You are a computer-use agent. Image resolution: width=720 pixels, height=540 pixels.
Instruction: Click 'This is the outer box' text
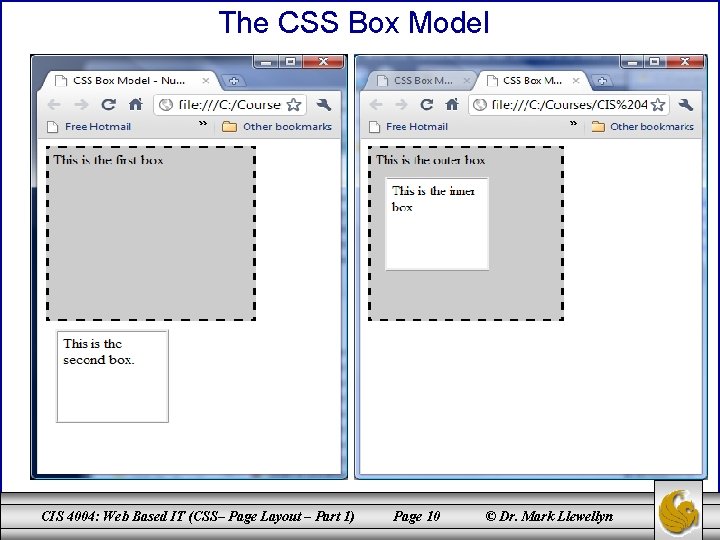pyautogui.click(x=431, y=160)
